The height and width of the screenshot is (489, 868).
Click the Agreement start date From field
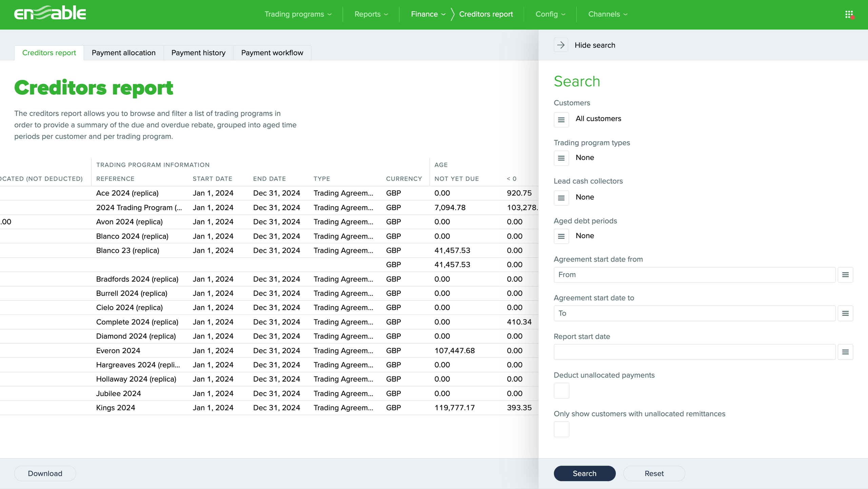tap(694, 275)
